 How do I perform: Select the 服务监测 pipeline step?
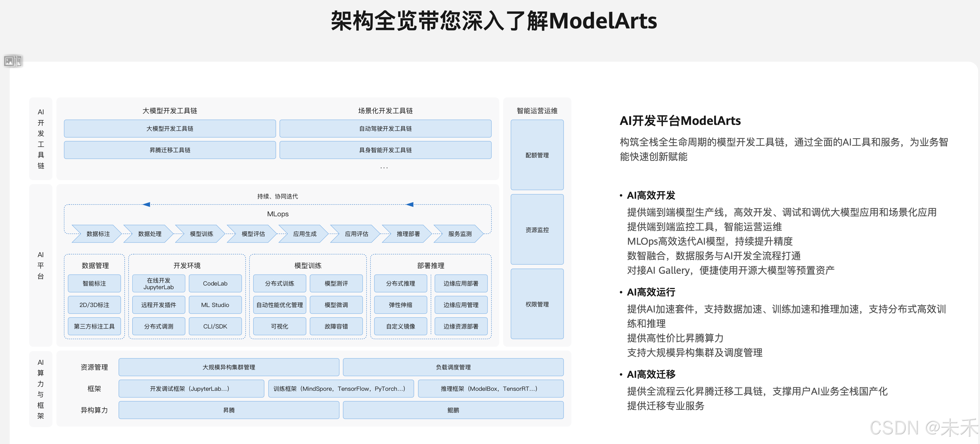459,234
